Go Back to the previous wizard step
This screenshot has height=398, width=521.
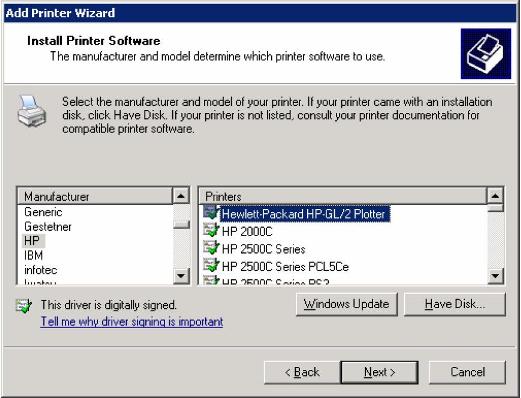tap(302, 372)
